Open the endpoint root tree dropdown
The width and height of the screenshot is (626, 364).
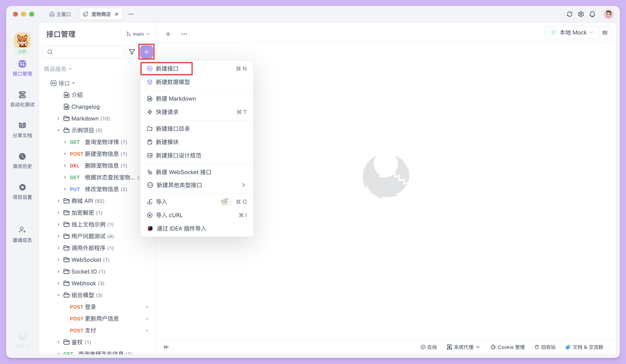point(63,83)
